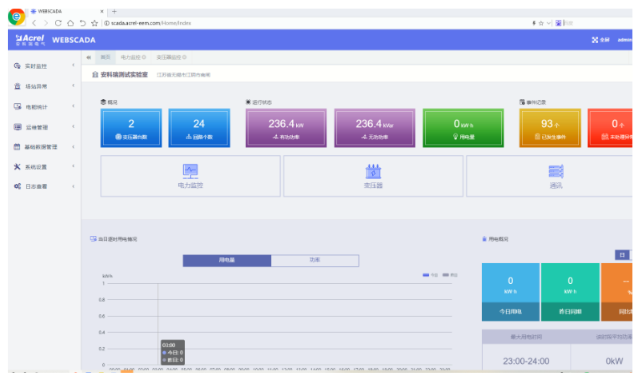Select the 日 day toggle in usage panel
644x379 pixels.
click(x=622, y=255)
